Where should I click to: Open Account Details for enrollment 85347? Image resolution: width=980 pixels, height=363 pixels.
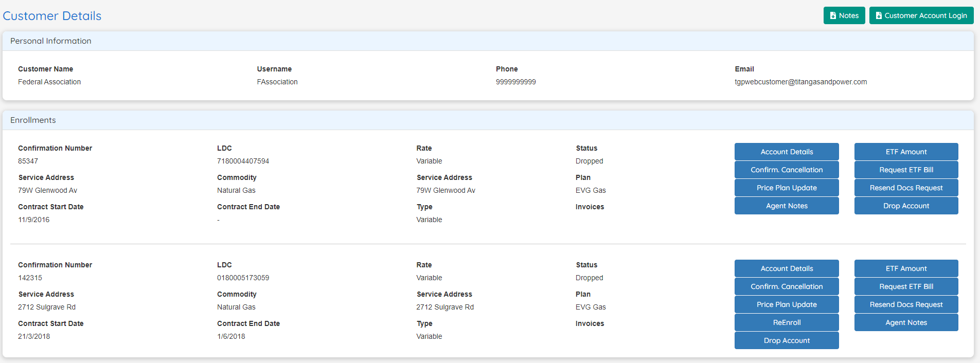click(787, 152)
